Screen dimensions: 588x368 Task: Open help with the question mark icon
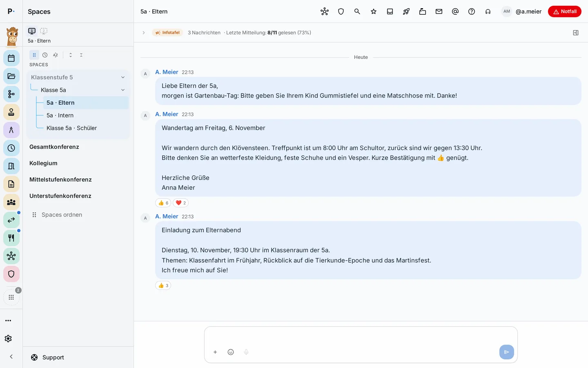pos(472,11)
